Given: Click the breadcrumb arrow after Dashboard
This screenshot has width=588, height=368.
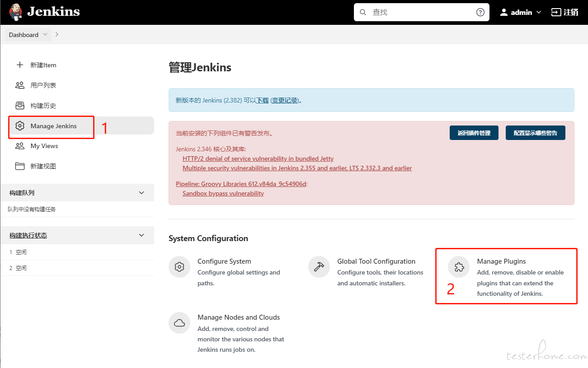Looking at the screenshot, I should click(57, 34).
